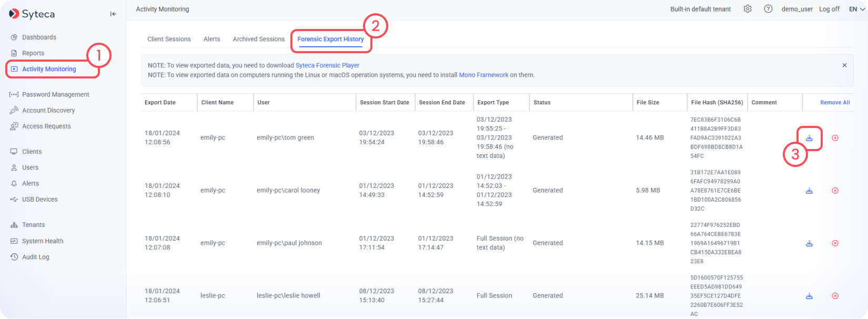
Task: Remove the carol looney export entry
Action: tap(835, 191)
